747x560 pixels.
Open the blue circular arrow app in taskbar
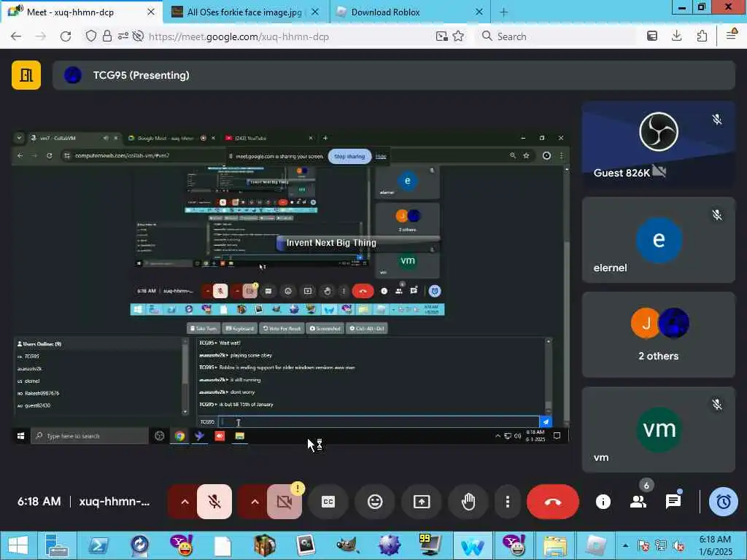click(x=139, y=545)
